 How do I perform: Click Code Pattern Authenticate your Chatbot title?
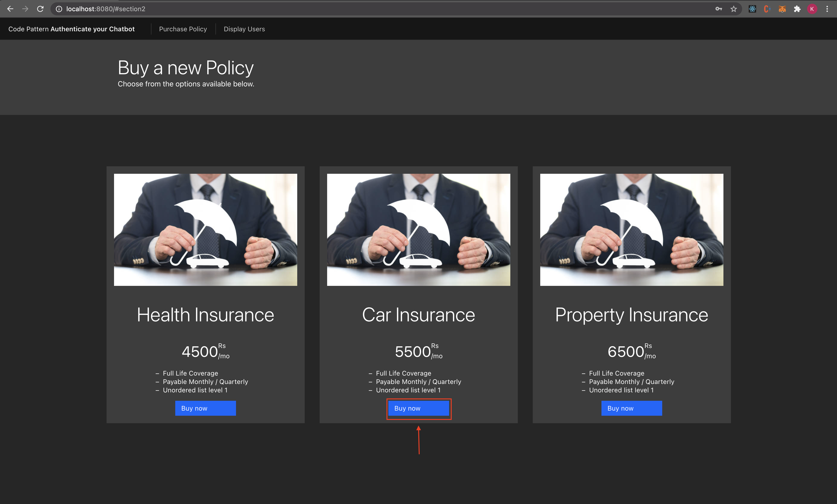(x=71, y=29)
